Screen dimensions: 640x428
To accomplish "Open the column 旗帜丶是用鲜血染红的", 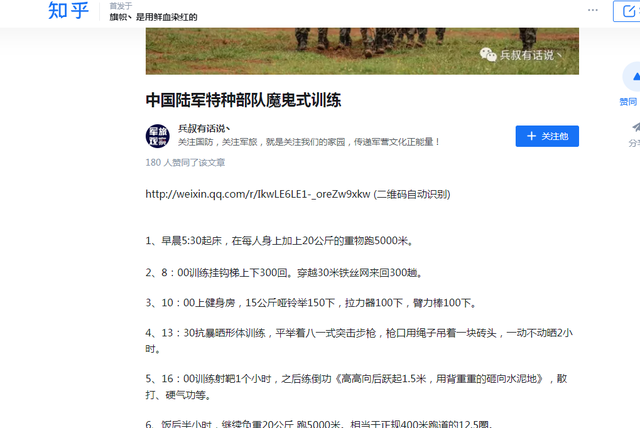I will coord(153,17).
